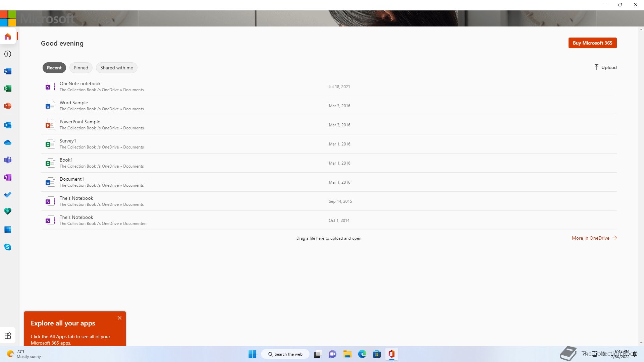Click Search the web taskbar box
The image size is (644, 362).
click(x=285, y=354)
